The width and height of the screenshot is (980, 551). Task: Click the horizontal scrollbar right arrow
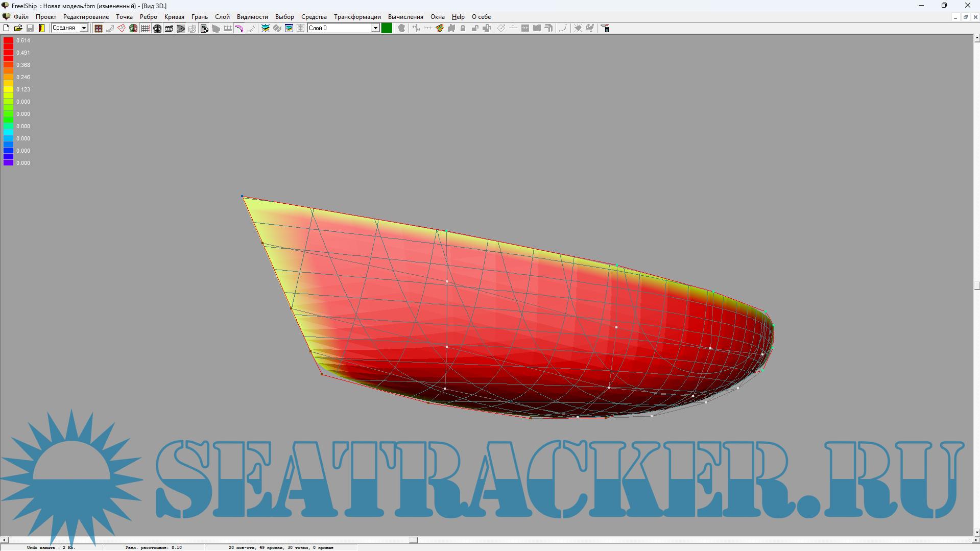[x=976, y=540]
